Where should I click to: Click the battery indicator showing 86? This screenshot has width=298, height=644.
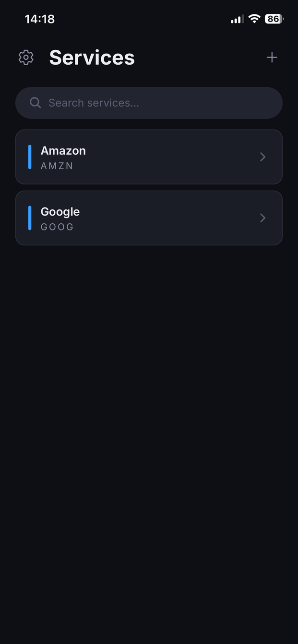click(274, 19)
